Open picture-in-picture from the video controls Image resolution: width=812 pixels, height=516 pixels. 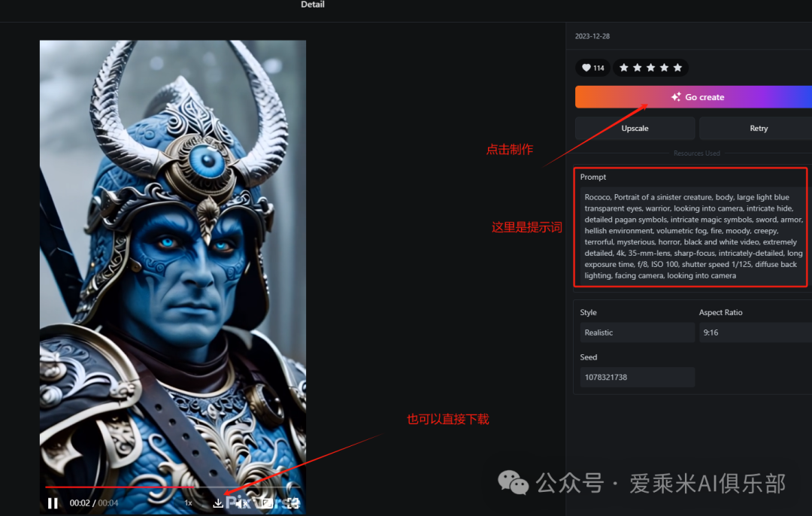pyautogui.click(x=268, y=502)
